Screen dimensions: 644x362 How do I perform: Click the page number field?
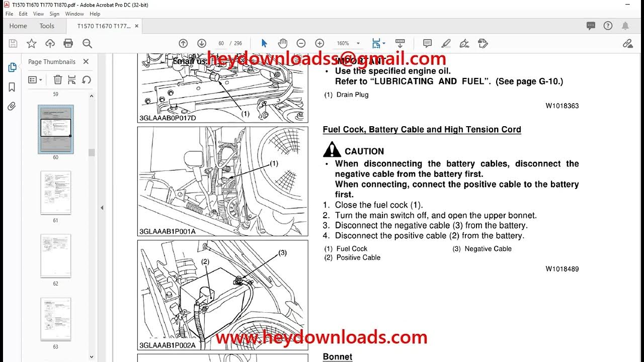pos(221,43)
